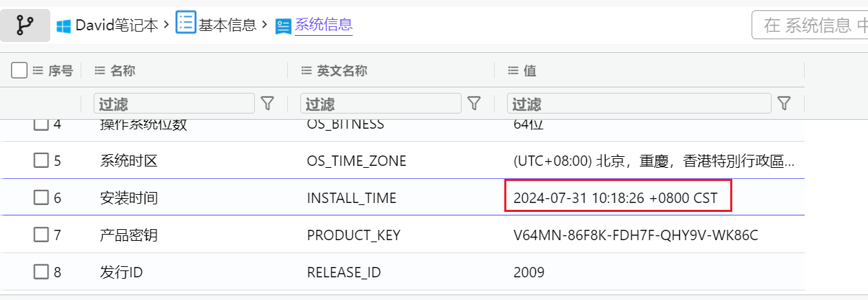
Task: Check the box for row 5 系统时区
Action: [41, 160]
